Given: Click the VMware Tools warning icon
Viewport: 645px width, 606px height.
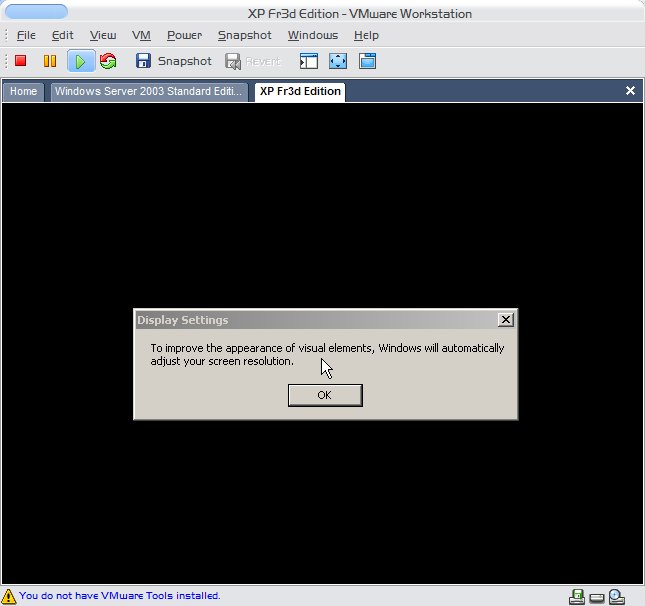Looking at the screenshot, I should pyautogui.click(x=9, y=596).
